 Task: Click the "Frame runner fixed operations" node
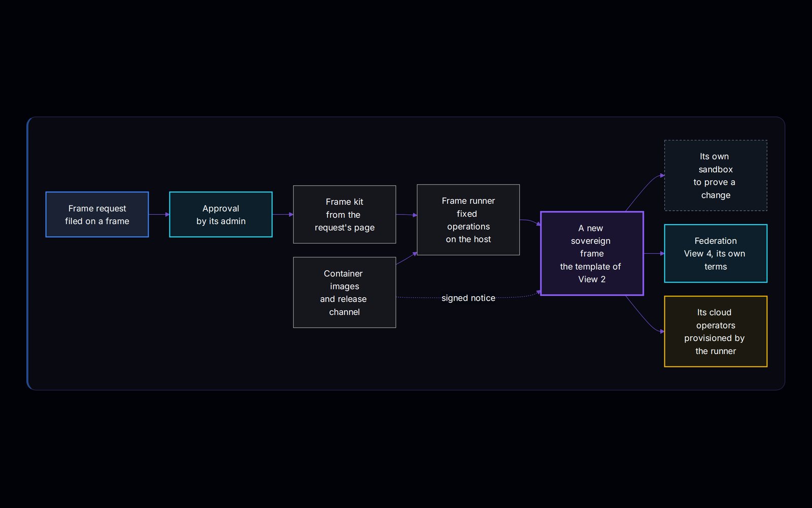pyautogui.click(x=468, y=220)
